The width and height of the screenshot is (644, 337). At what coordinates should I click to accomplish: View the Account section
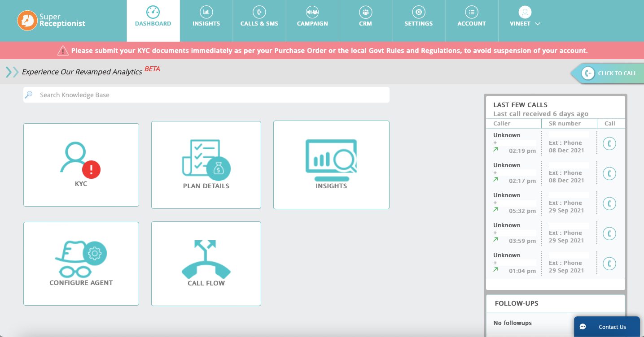(471, 18)
